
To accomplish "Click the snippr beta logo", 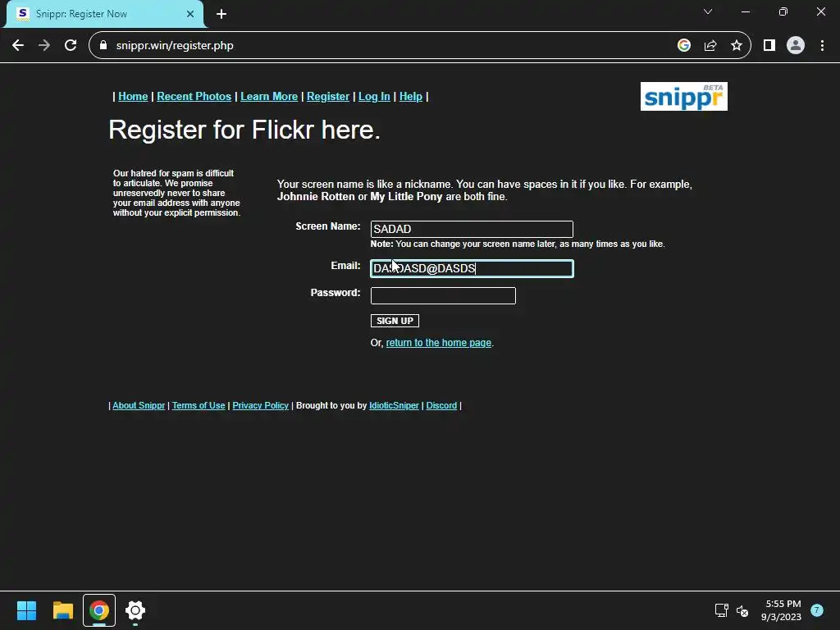I will pyautogui.click(x=683, y=97).
